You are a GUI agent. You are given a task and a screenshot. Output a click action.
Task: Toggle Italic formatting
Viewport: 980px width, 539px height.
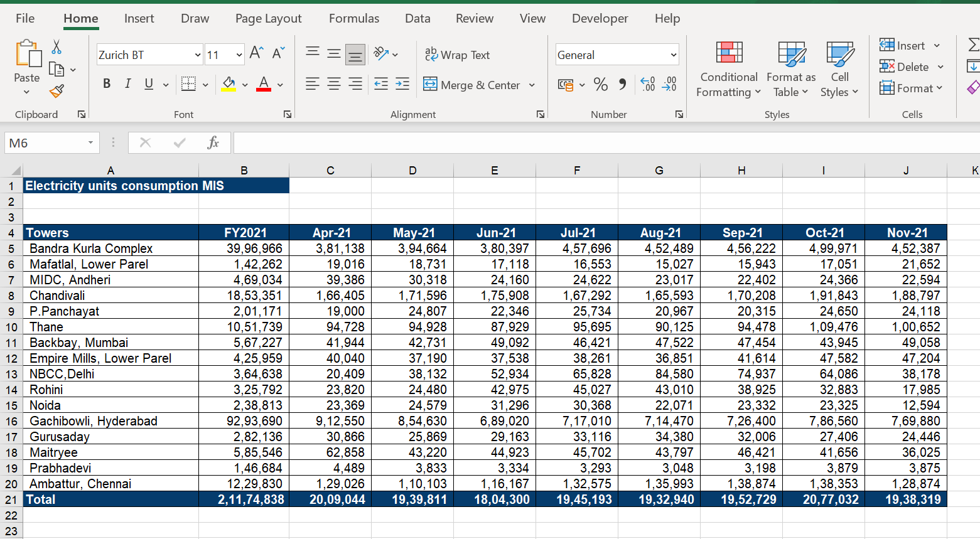pyautogui.click(x=128, y=84)
